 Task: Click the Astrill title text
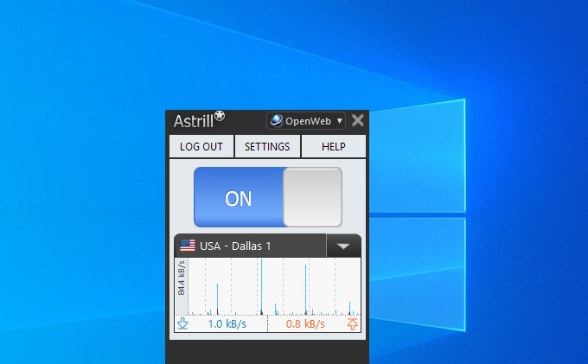click(x=193, y=121)
